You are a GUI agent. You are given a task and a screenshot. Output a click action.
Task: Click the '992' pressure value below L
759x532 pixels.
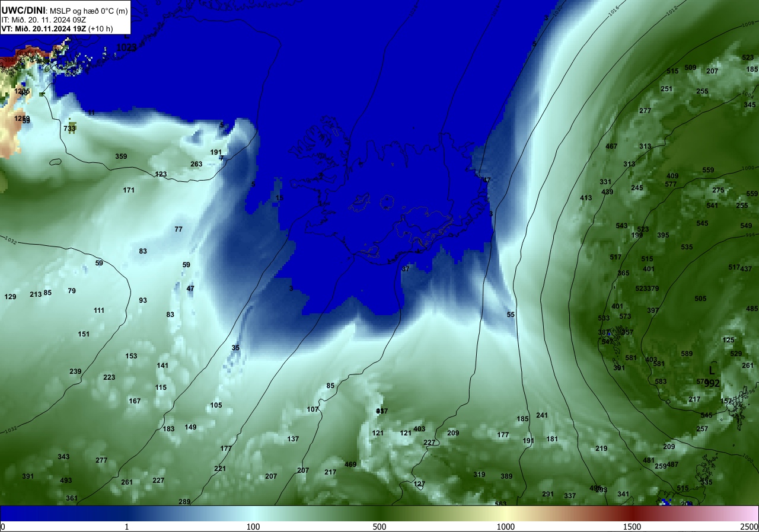click(712, 383)
